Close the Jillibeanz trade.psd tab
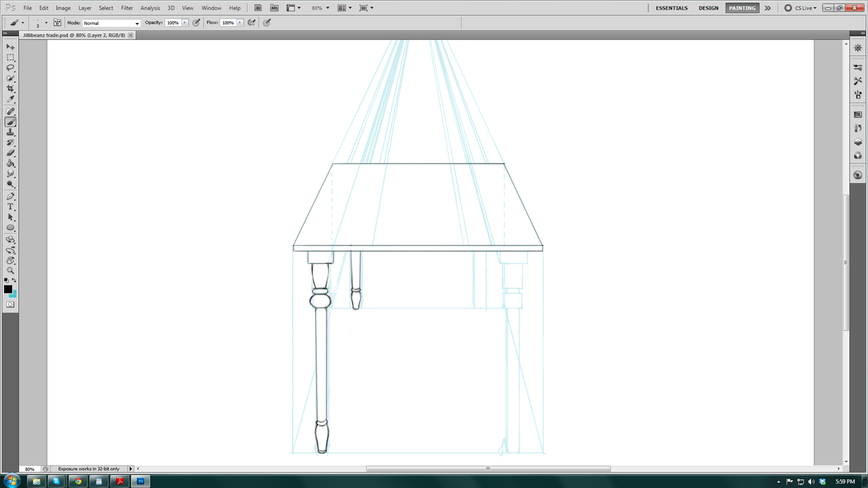Screen dimensions: 868x488 pyautogui.click(x=131, y=35)
